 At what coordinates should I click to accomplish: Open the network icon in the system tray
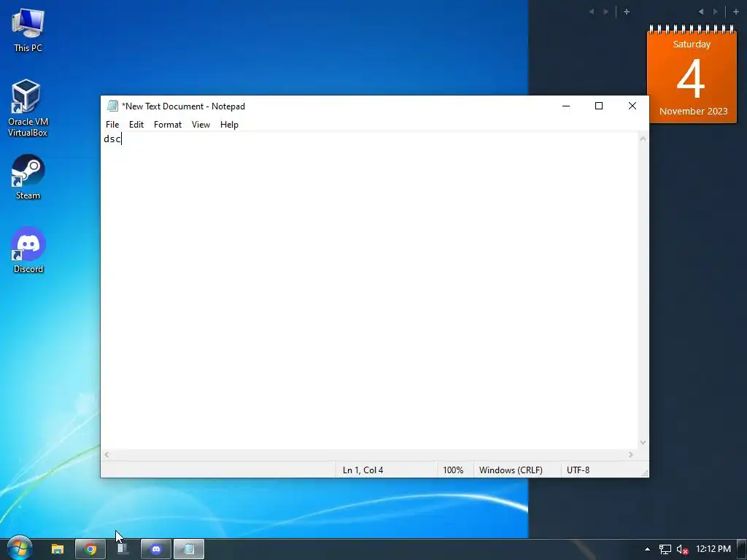[x=665, y=549]
